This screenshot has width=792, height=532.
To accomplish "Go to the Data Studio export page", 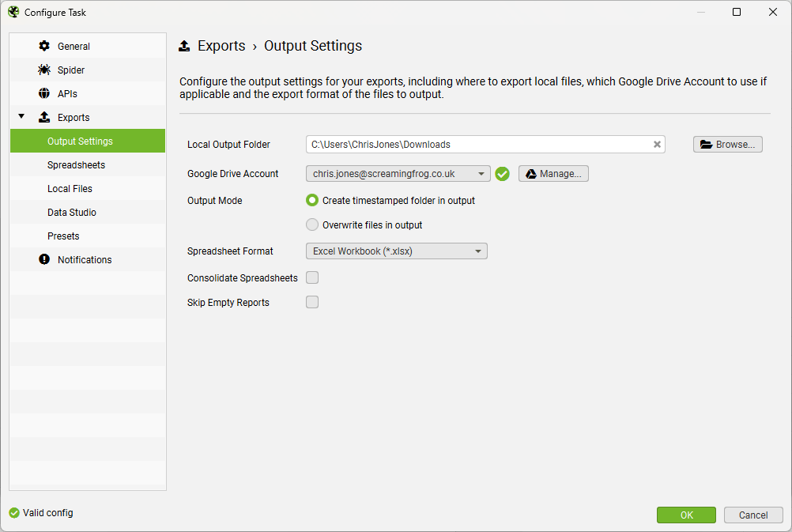I will (88, 212).
